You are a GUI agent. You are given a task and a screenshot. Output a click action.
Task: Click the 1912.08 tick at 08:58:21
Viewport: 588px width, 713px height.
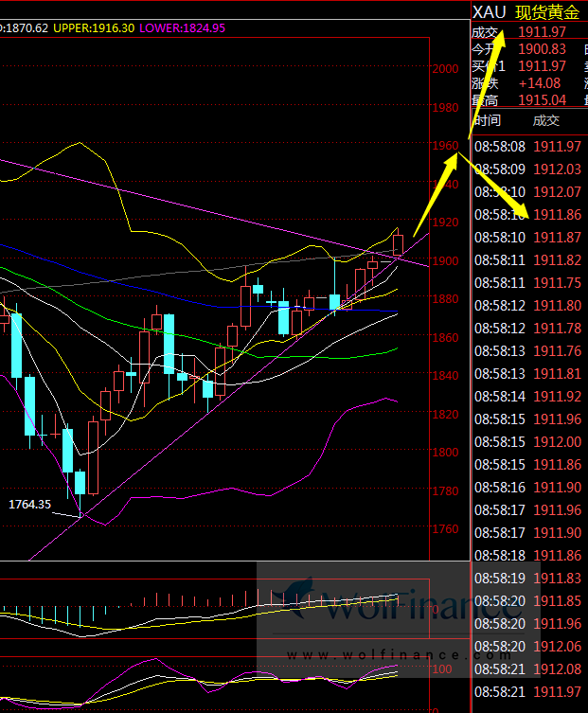(x=557, y=669)
